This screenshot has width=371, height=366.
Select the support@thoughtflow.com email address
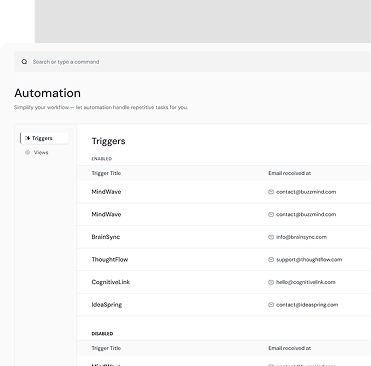[x=309, y=259]
